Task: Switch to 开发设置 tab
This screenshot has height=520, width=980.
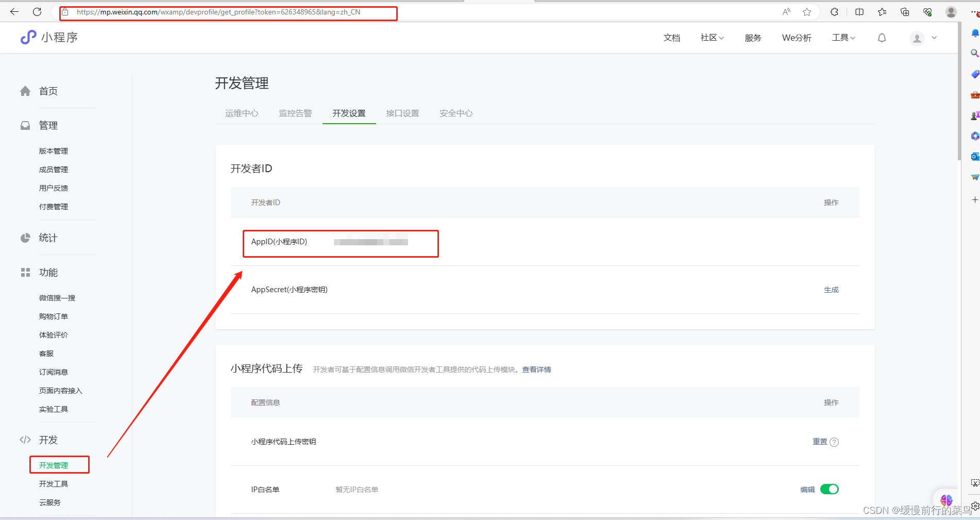Action: [349, 113]
